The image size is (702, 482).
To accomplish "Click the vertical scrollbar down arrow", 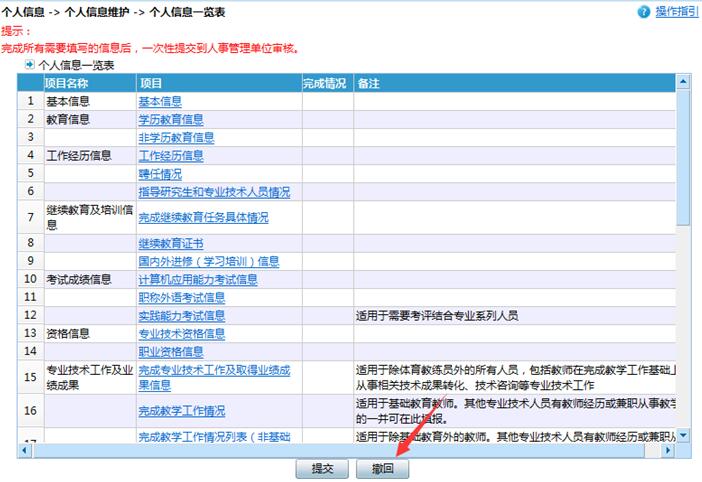I will 683,435.
